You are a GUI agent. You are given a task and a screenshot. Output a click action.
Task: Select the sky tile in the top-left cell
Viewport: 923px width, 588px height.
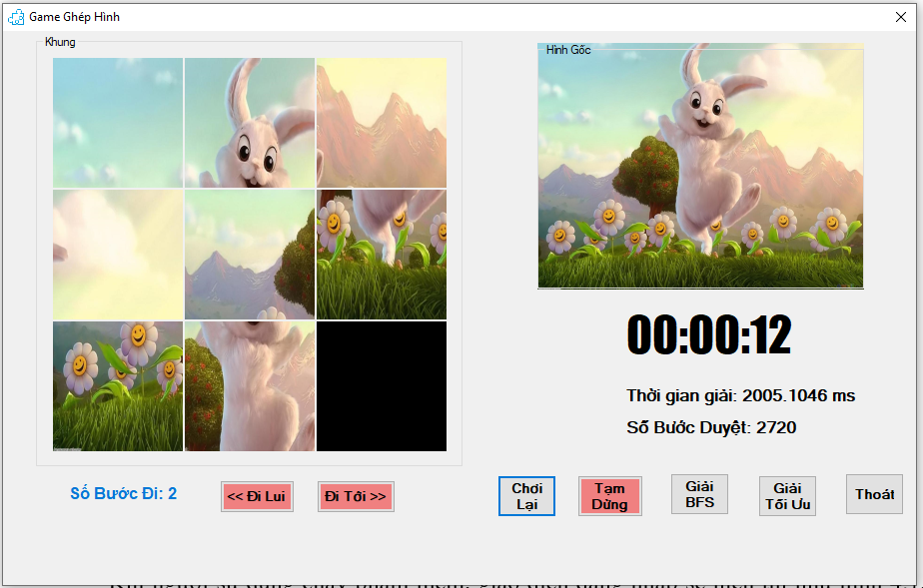pyautogui.click(x=118, y=123)
